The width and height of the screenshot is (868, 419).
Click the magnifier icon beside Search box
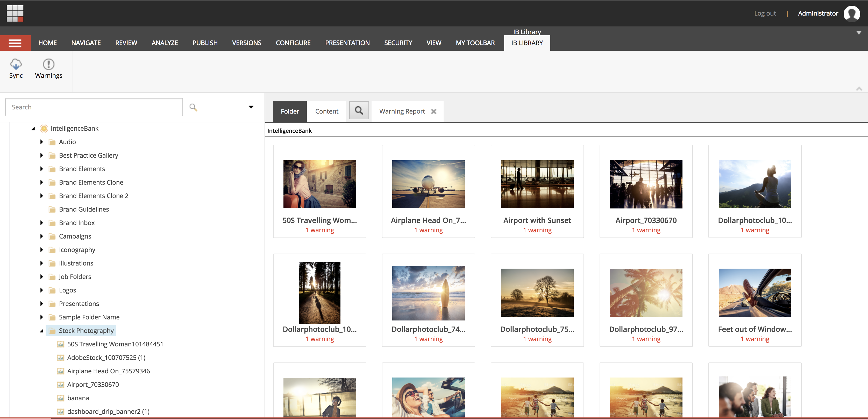(x=193, y=107)
